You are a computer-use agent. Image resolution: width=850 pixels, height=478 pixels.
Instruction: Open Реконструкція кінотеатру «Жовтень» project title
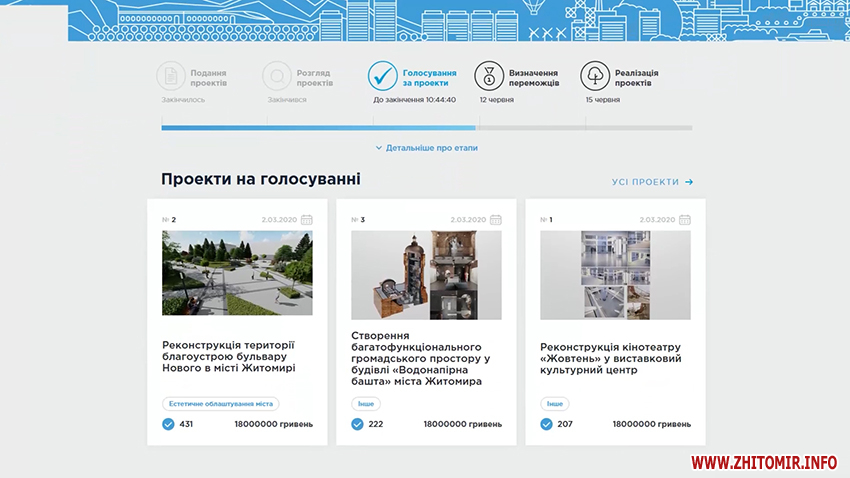click(611, 358)
